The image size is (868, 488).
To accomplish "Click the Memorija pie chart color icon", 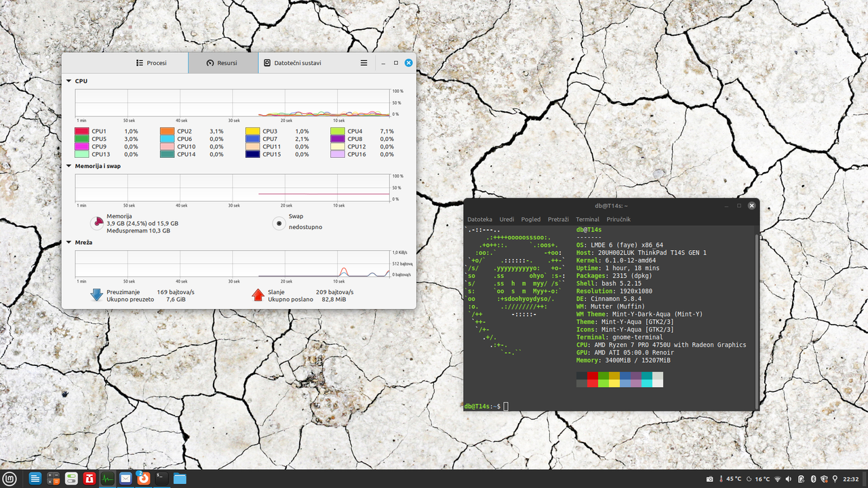I will tap(97, 223).
